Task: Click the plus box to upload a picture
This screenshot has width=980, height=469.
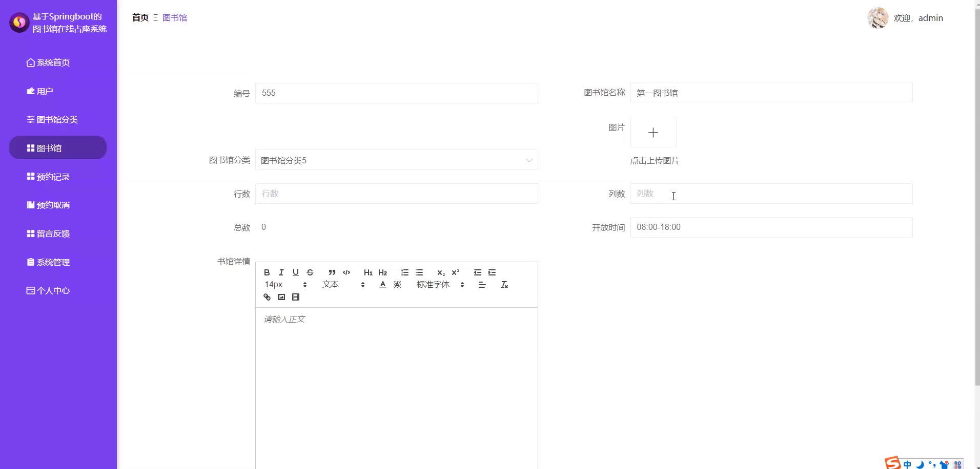Action: pos(653,132)
